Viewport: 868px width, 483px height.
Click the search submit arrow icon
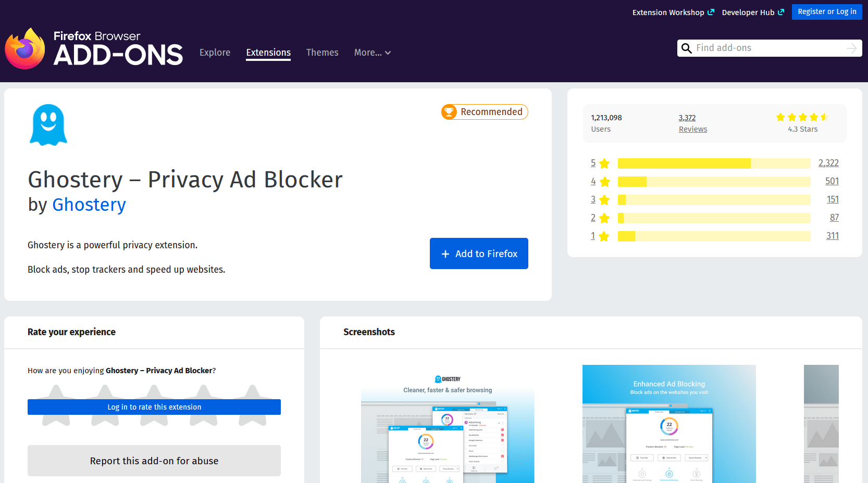[852, 48]
